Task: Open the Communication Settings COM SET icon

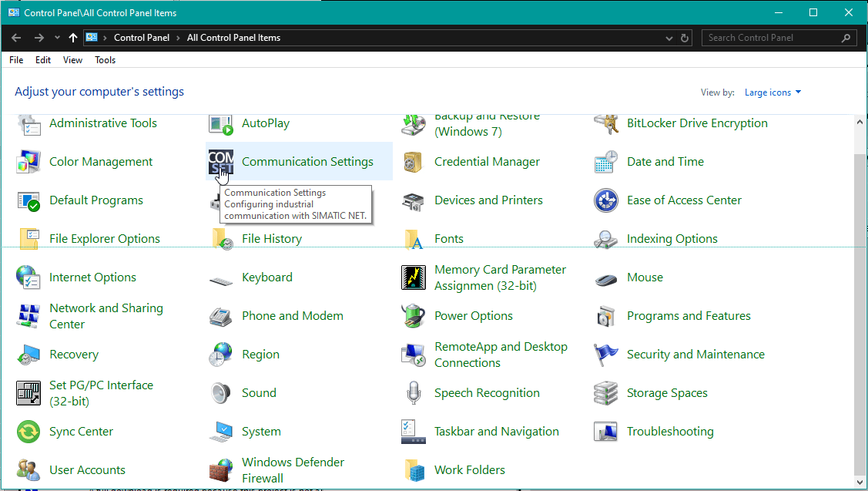Action: click(221, 162)
